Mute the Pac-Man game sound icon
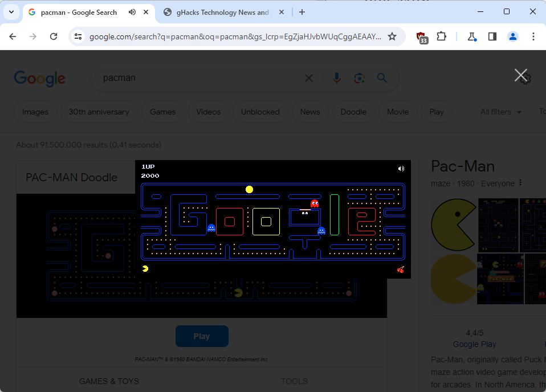 click(x=401, y=169)
